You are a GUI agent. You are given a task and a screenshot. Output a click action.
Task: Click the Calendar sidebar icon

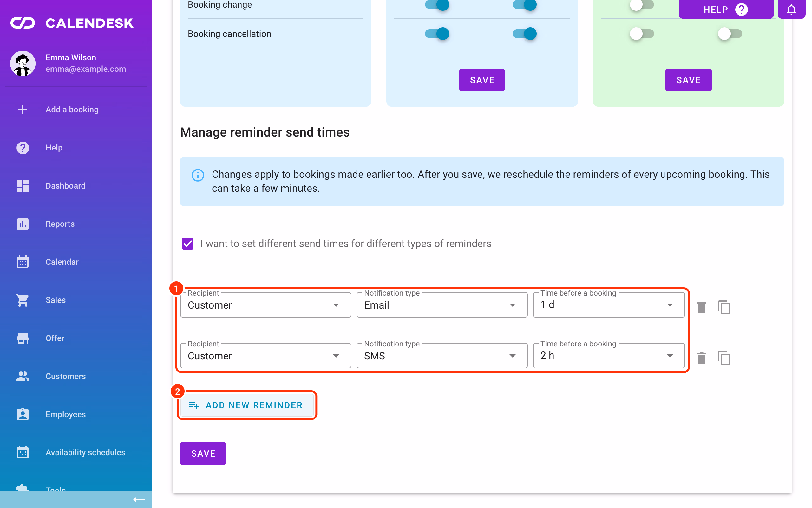click(x=23, y=262)
